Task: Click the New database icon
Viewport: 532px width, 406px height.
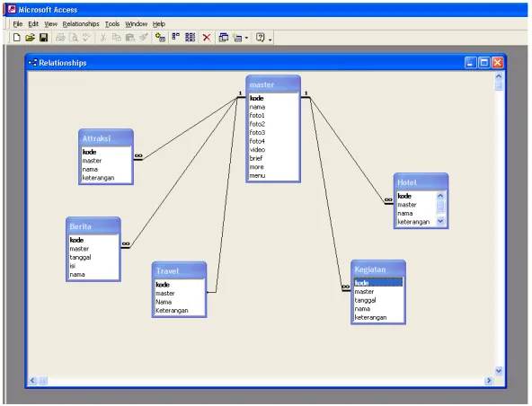Action: [x=16, y=38]
